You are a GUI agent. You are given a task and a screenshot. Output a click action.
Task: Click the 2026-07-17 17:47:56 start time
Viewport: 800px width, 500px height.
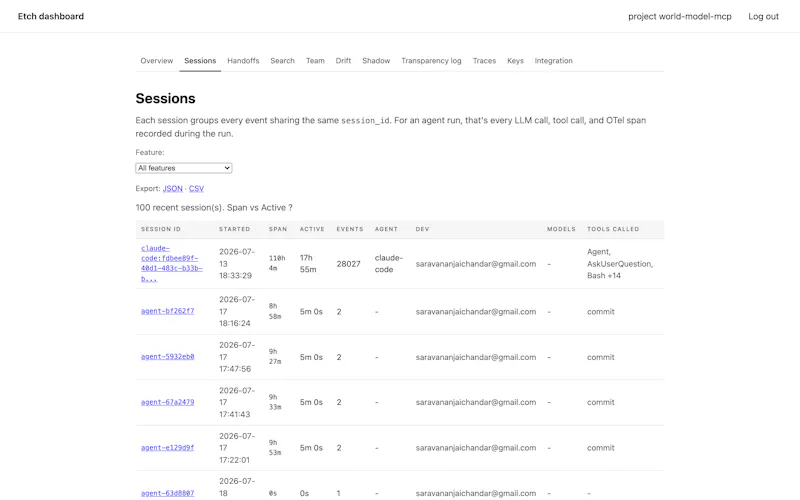pos(237,357)
